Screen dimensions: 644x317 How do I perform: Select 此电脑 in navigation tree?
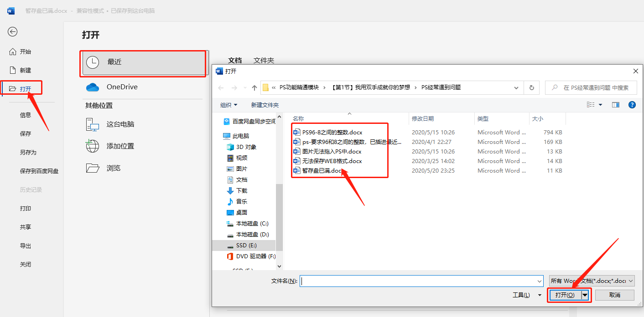tap(236, 136)
